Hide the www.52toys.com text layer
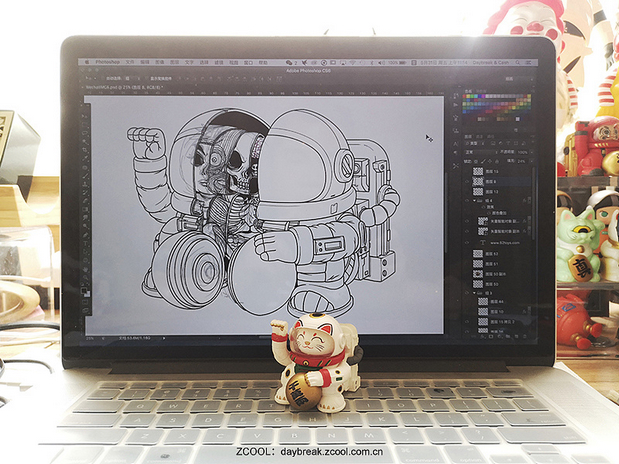 [467, 242]
